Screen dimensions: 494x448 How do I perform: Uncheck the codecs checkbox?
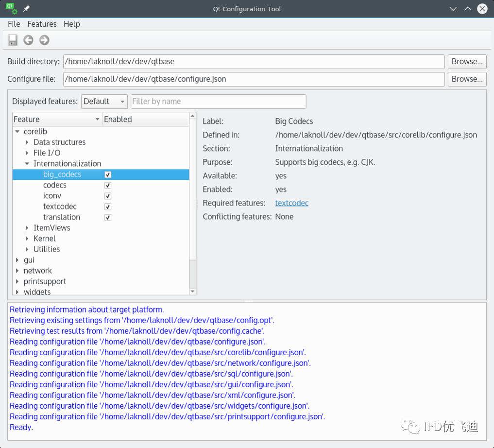[x=108, y=185]
